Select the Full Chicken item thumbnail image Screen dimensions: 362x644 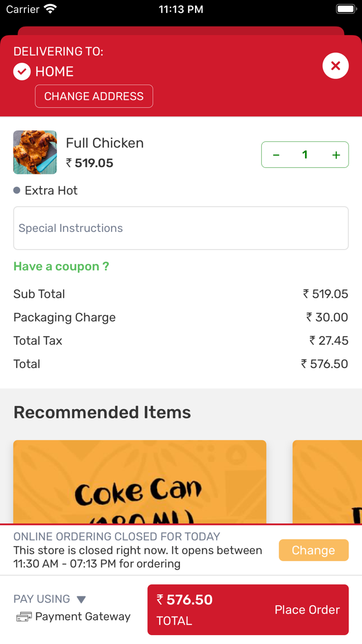coord(35,152)
